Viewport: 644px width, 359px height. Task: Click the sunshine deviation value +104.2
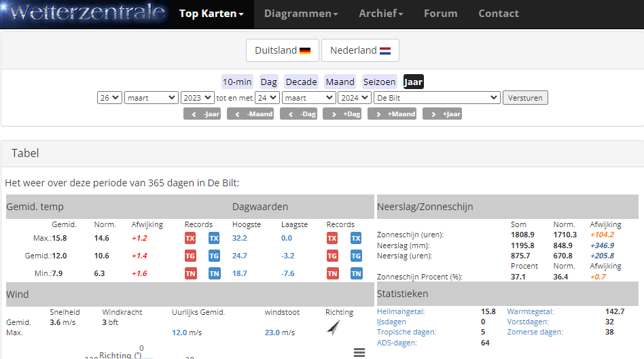[x=602, y=235]
